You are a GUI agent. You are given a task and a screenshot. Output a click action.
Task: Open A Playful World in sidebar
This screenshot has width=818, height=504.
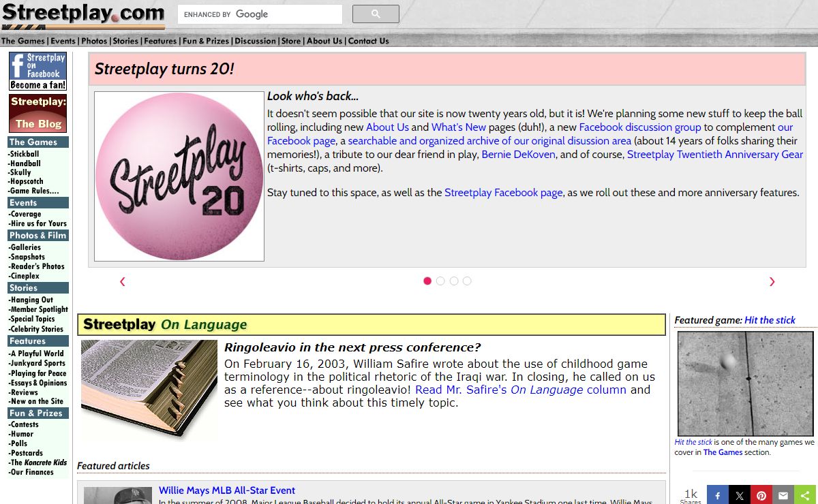click(36, 353)
